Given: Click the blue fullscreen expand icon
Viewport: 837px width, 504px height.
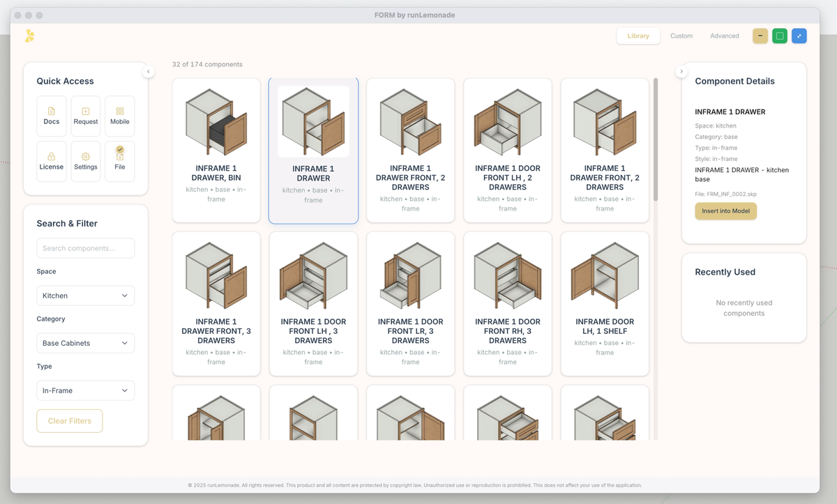Looking at the screenshot, I should (x=799, y=35).
